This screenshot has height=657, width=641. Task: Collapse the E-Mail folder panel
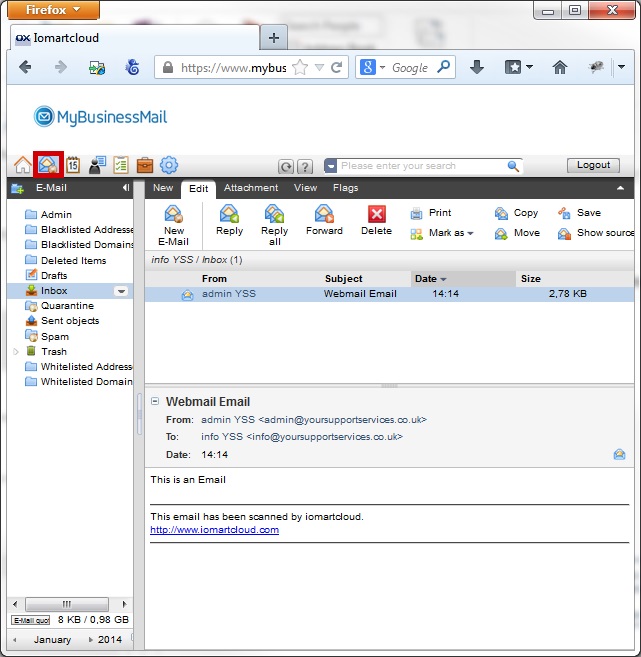click(125, 187)
